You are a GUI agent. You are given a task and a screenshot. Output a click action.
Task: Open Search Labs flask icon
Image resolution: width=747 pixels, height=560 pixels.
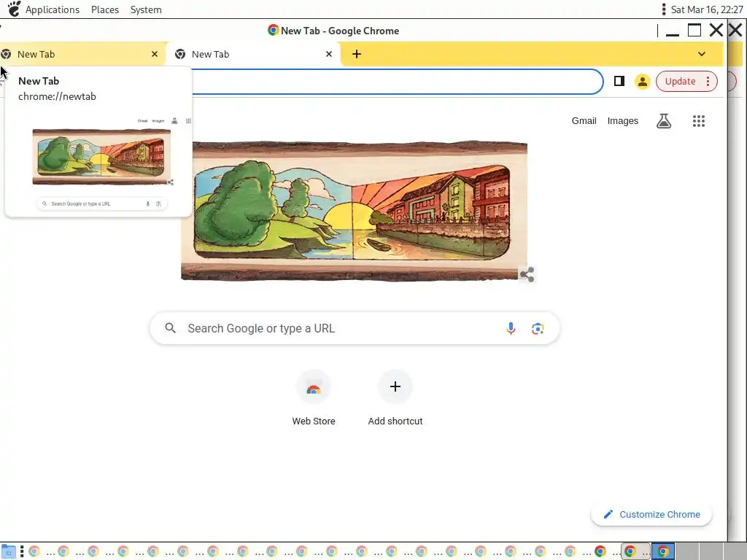click(x=664, y=121)
